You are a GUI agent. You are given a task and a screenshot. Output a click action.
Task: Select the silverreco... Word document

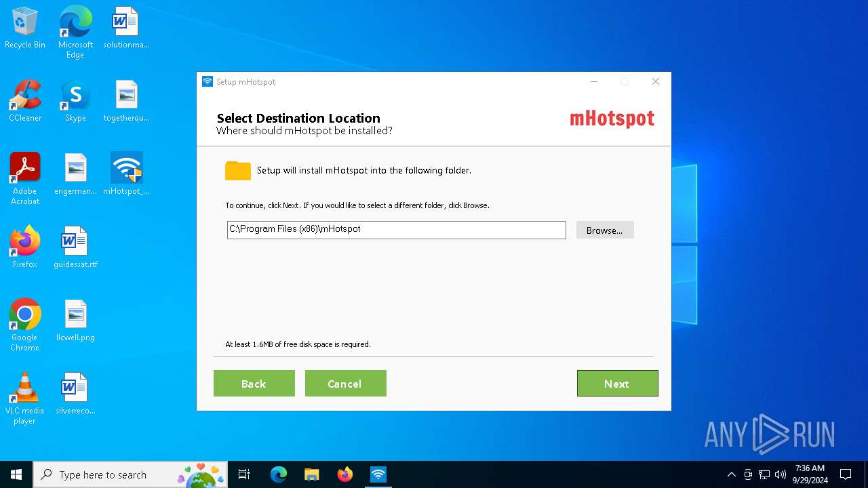click(75, 394)
